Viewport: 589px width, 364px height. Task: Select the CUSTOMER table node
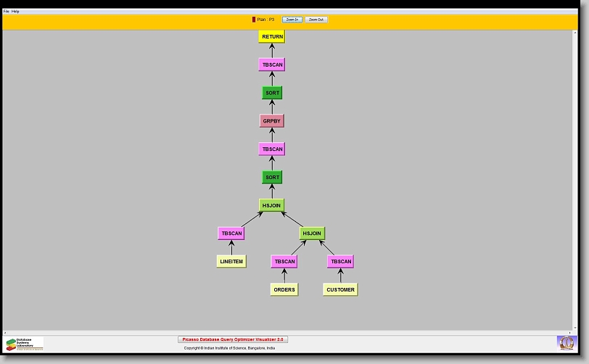pos(340,289)
